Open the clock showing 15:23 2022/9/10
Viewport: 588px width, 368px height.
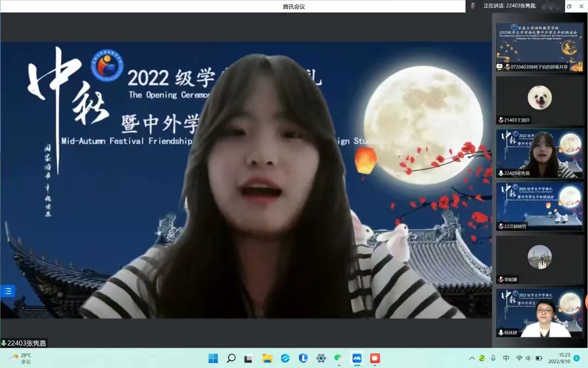tap(560, 359)
